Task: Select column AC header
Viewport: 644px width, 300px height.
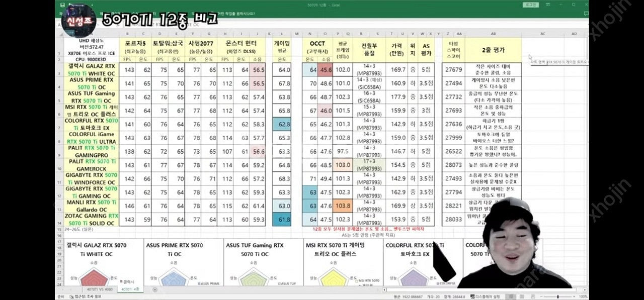Action: point(543,34)
